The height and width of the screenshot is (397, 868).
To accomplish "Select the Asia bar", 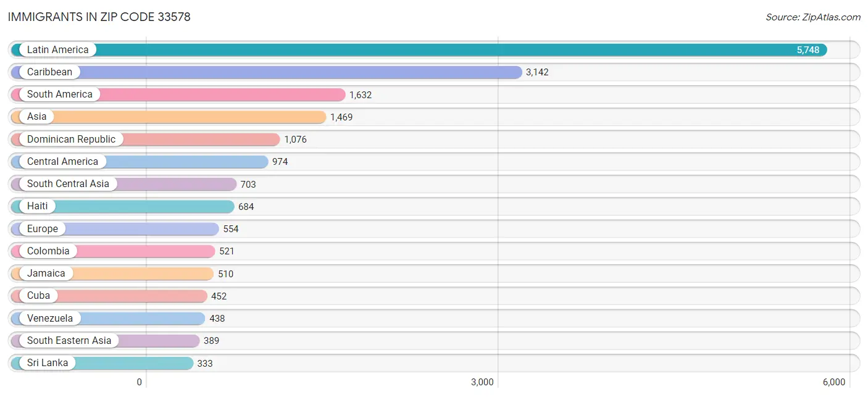I will tap(185, 116).
